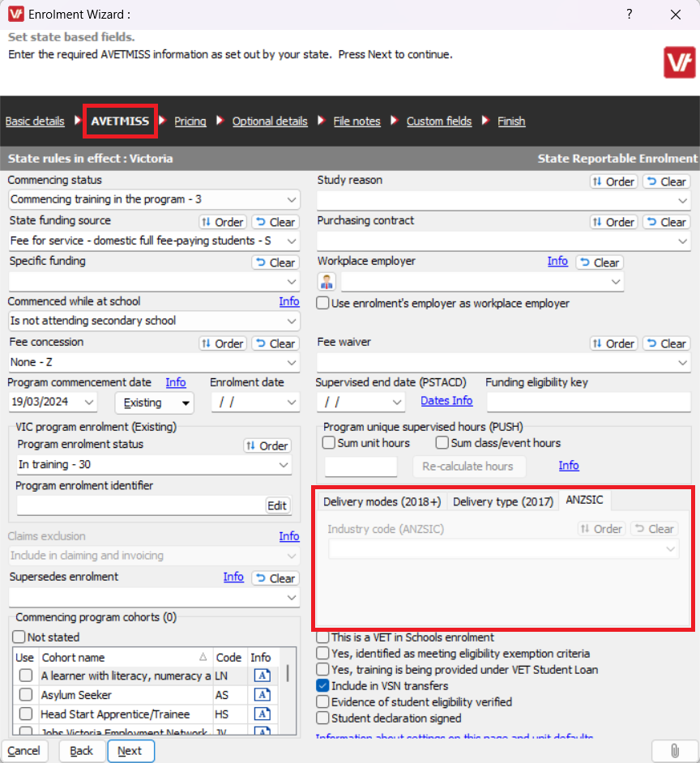700x763 pixels.
Task: Expand Fee concession dropdown
Action: pyautogui.click(x=291, y=363)
